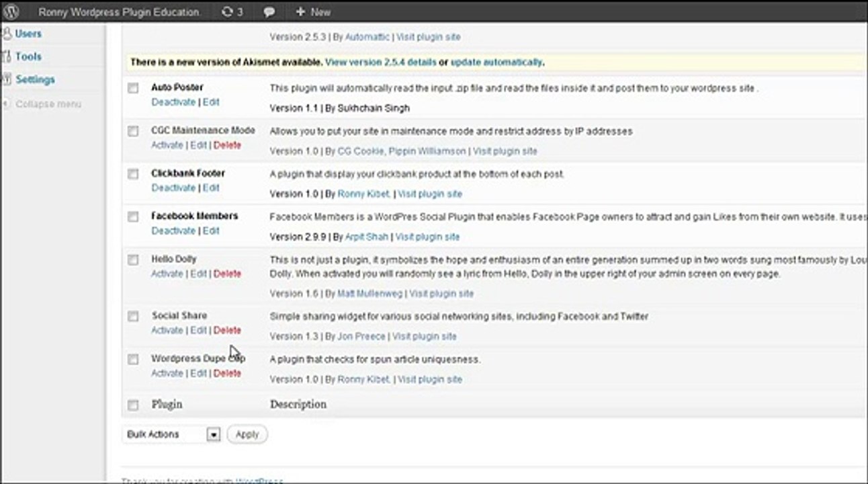Edit the Wordpress Dupe Cop plugin
The image size is (868, 484).
tap(198, 373)
